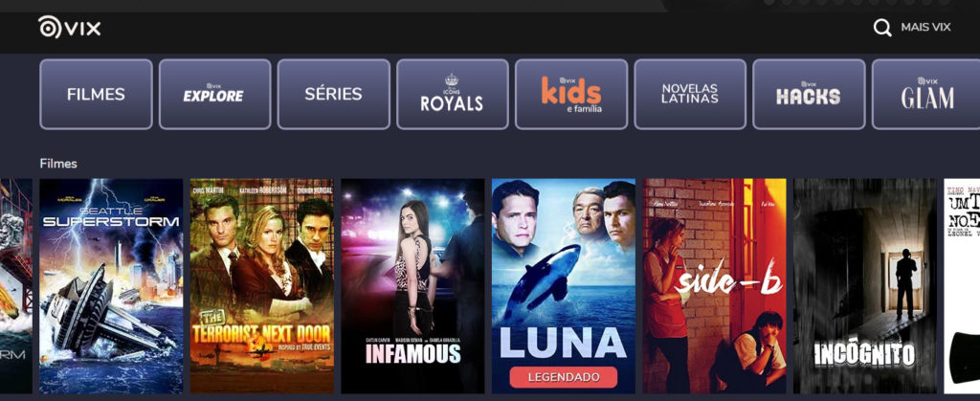Open the Infamous movie poster
The height and width of the screenshot is (401, 980).
coord(412,286)
